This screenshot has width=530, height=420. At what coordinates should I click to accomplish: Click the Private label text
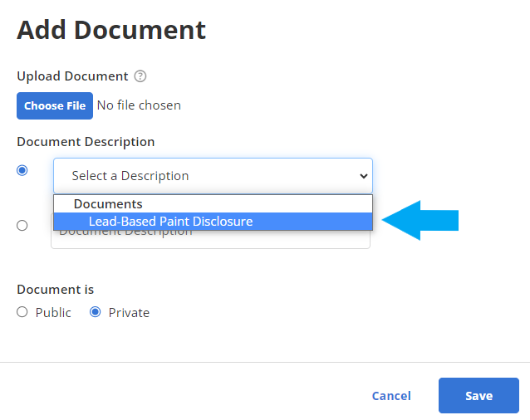(129, 313)
